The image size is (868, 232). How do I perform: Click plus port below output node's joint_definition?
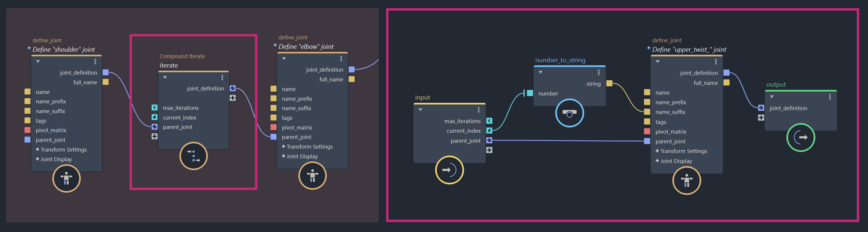coord(761,117)
